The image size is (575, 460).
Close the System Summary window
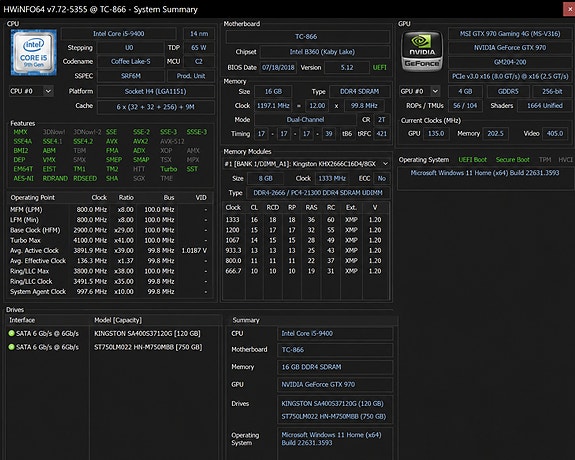tap(569, 9)
